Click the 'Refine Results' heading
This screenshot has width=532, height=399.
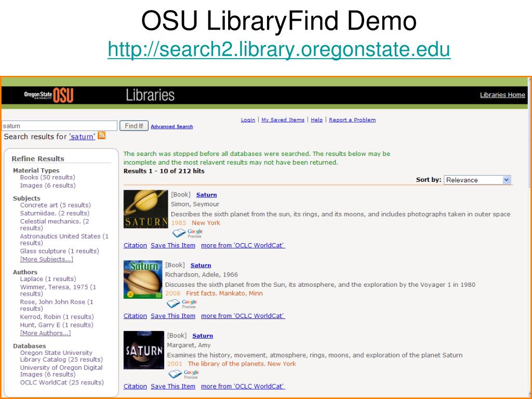[37, 159]
